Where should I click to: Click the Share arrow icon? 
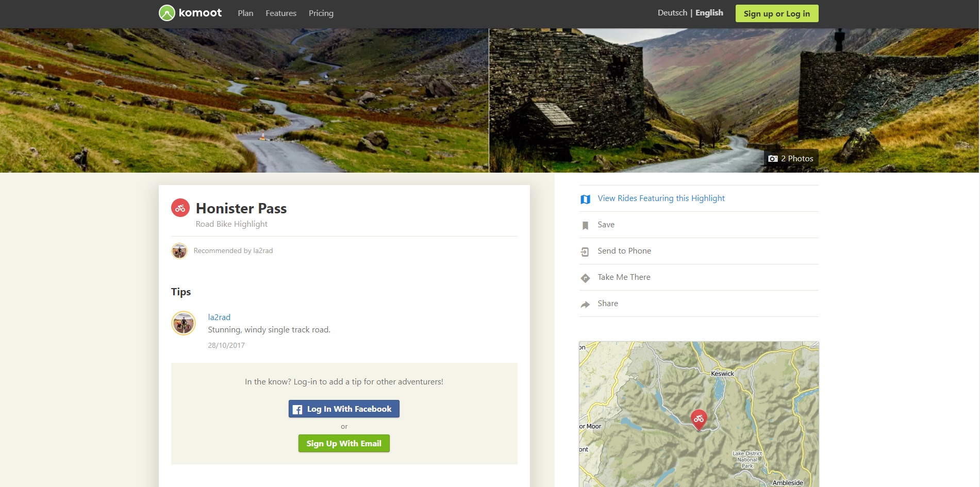[585, 304]
